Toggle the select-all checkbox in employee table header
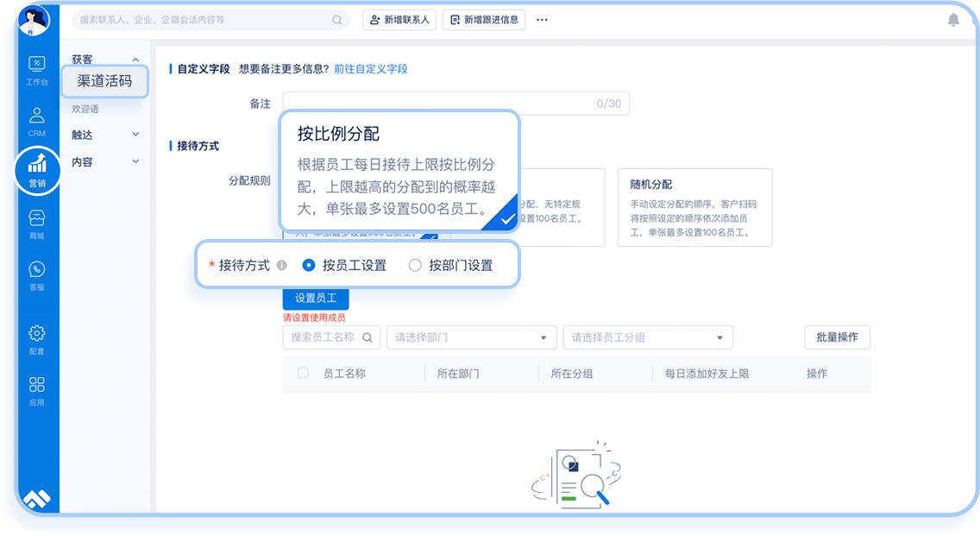980x536 pixels. (299, 373)
